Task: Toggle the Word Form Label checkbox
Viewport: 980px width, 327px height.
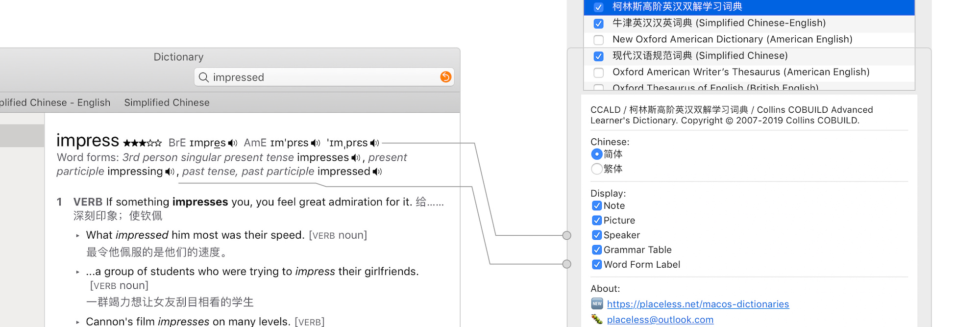Action: tap(597, 265)
